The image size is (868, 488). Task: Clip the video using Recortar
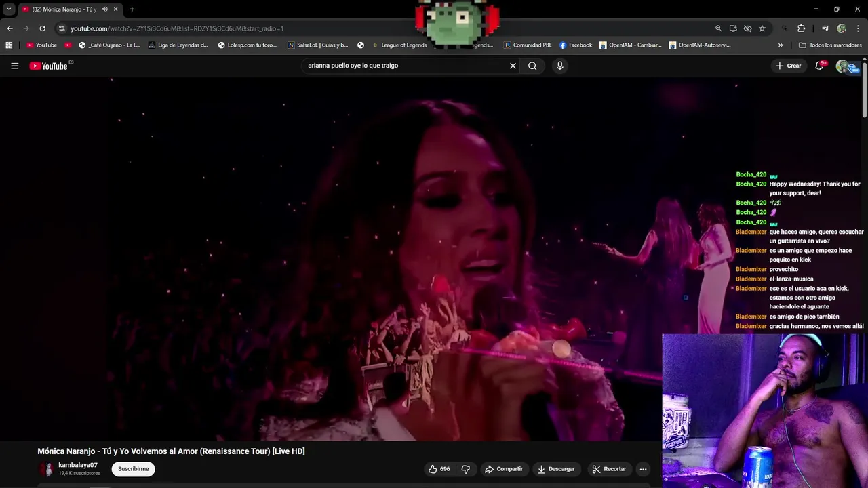608,469
